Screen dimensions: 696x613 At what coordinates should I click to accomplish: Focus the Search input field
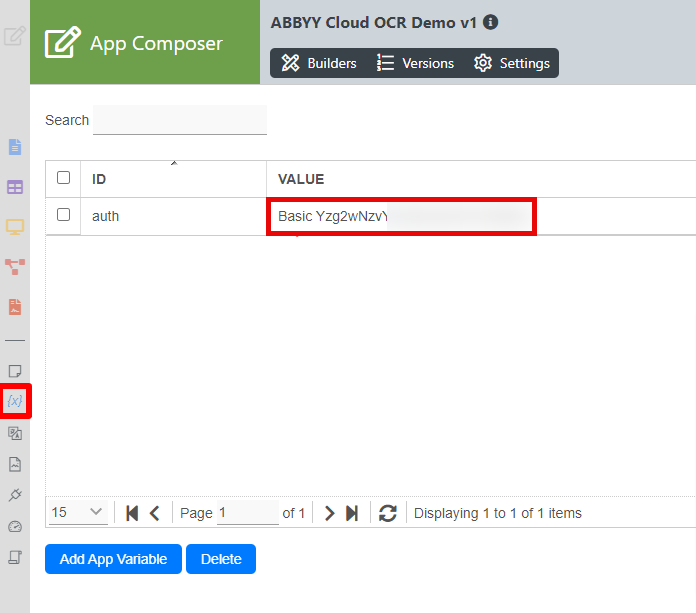coord(180,120)
